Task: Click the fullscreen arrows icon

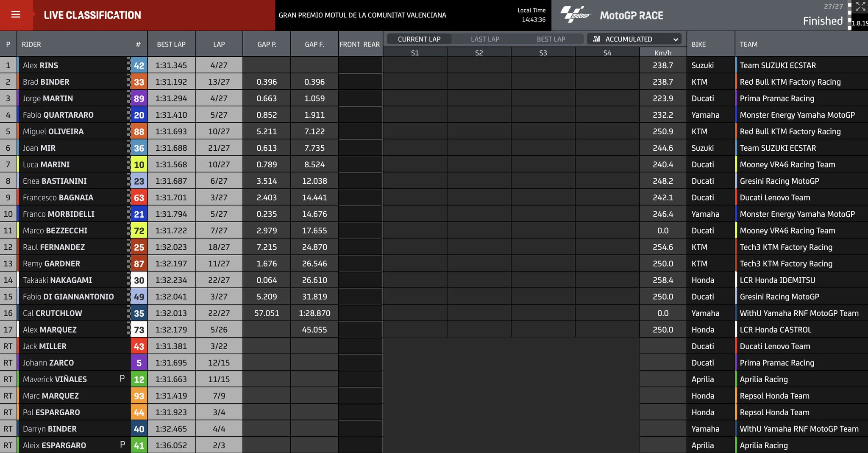Action: point(860,6)
